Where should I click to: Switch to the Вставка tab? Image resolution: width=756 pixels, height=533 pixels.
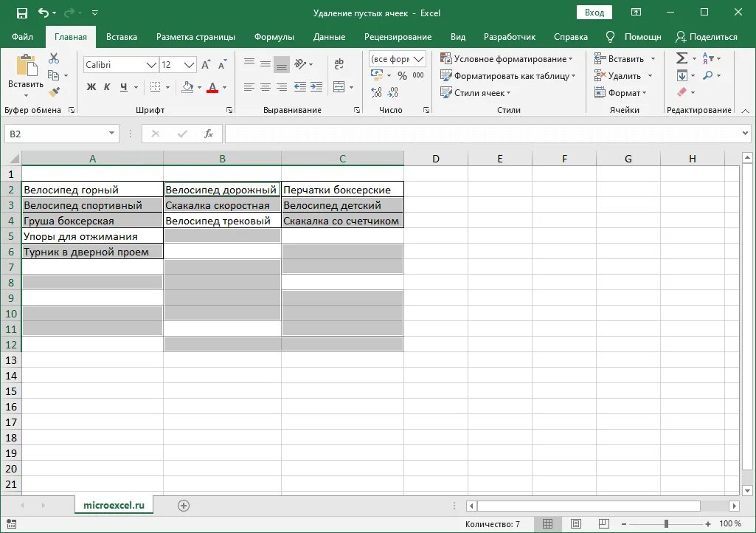[122, 37]
